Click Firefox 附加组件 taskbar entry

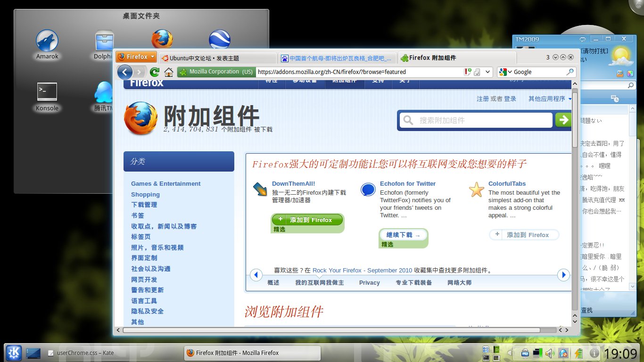252,353
